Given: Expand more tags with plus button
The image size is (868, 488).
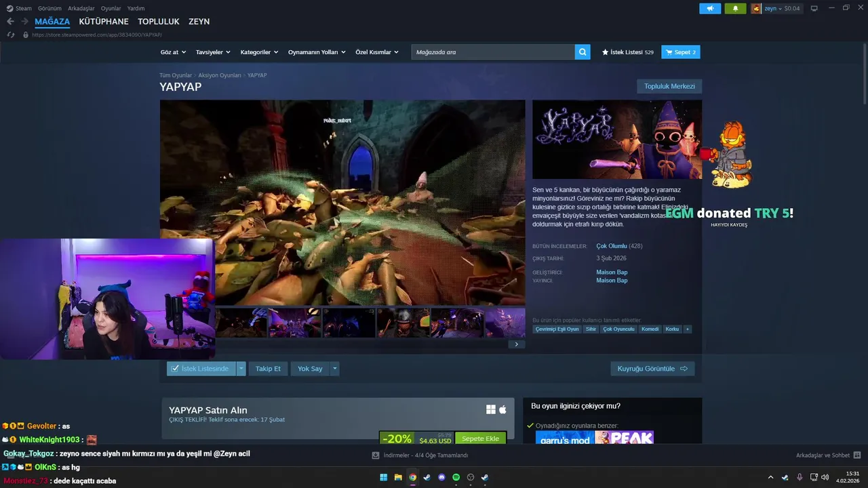Looking at the screenshot, I should click(687, 329).
